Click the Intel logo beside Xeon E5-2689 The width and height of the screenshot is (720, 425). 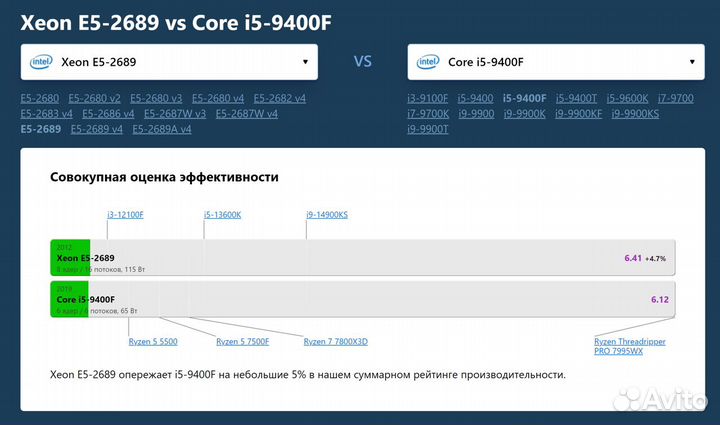tap(41, 62)
